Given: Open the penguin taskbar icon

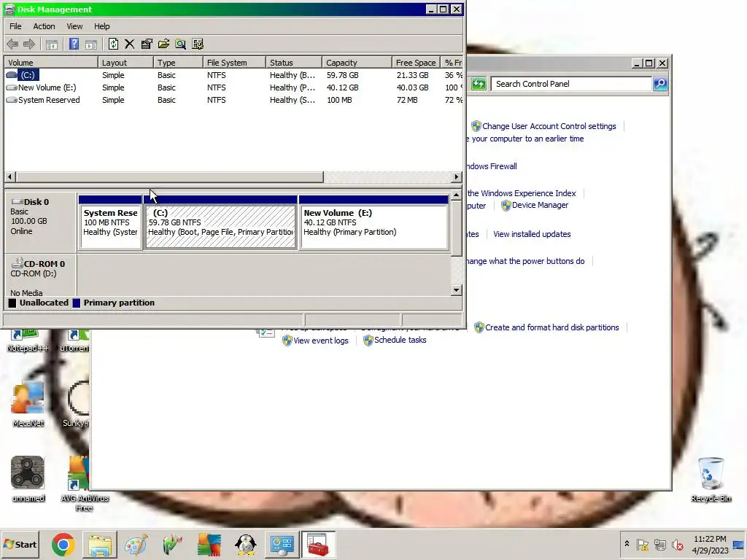Looking at the screenshot, I should pyautogui.click(x=246, y=545).
